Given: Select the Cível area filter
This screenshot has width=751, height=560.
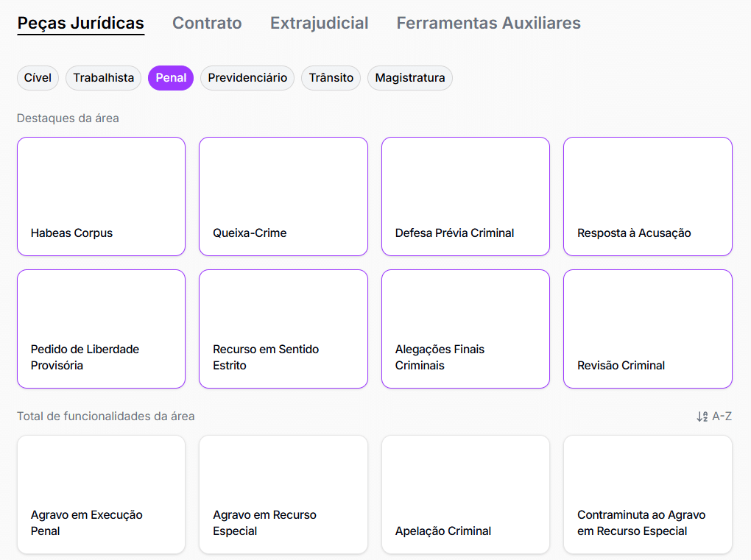Looking at the screenshot, I should coord(38,78).
